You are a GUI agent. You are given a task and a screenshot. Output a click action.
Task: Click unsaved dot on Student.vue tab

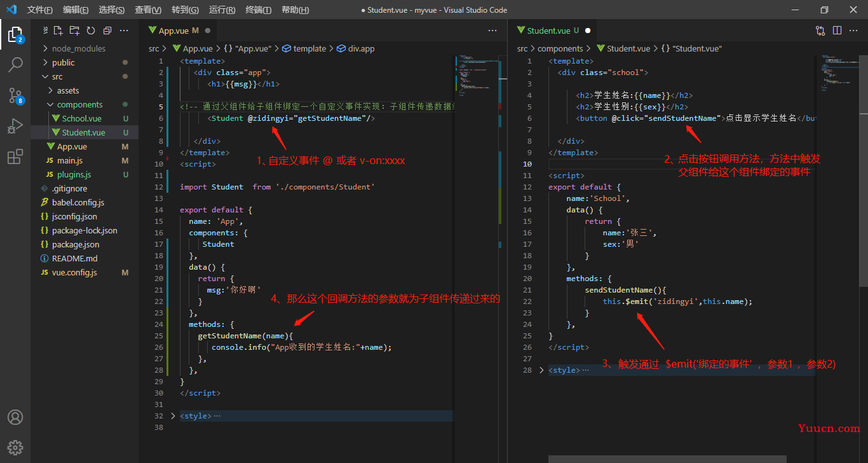pyautogui.click(x=588, y=31)
